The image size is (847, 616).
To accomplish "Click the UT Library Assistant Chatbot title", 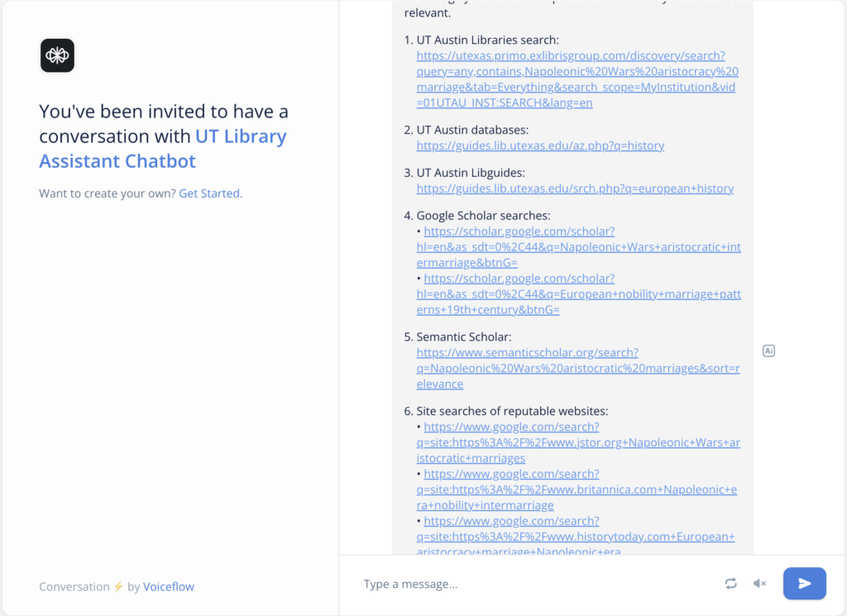I will 162,148.
